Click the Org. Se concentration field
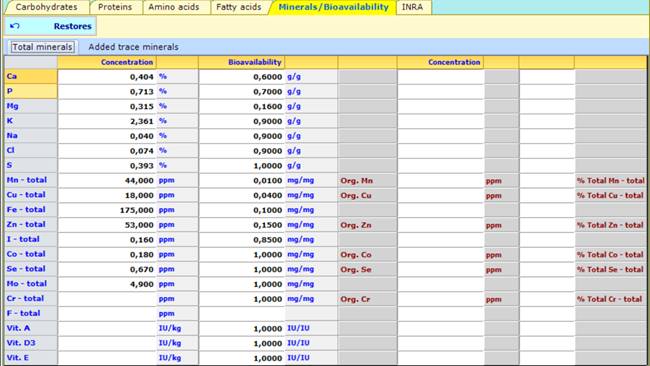650x366 pixels. (441, 269)
